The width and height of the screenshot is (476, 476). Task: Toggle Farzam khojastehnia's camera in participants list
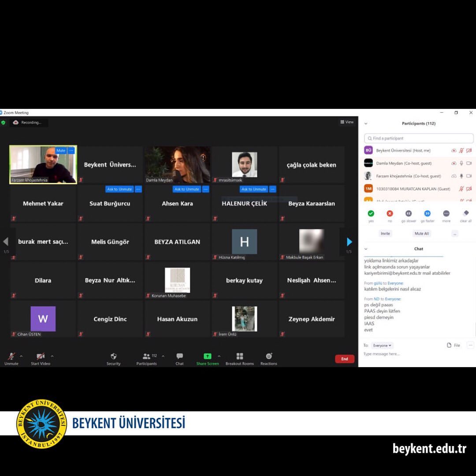469,176
